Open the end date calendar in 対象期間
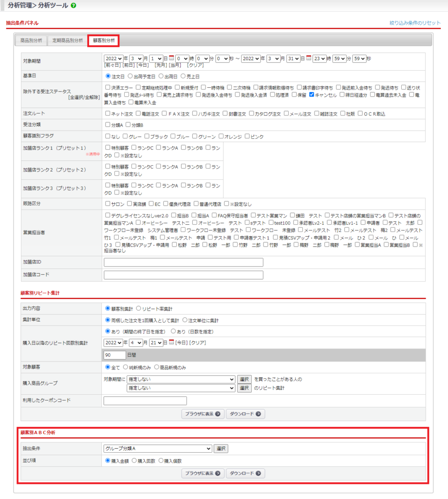The width and height of the screenshot is (448, 499). [309, 58]
